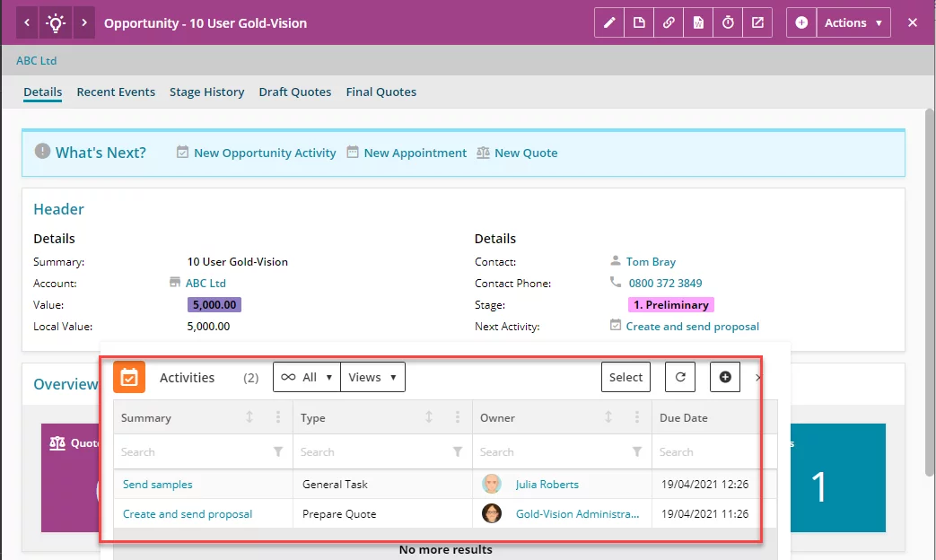
Task: Click the Due Date column search field
Action: pos(715,452)
